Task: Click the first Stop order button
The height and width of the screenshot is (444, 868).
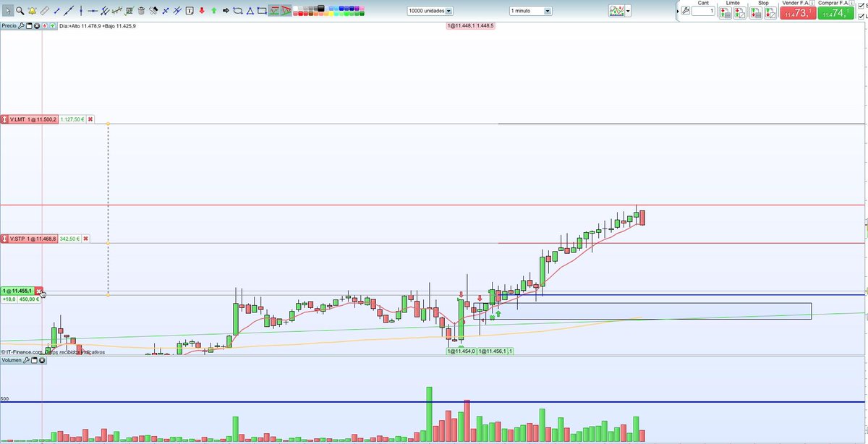Action: (x=756, y=12)
